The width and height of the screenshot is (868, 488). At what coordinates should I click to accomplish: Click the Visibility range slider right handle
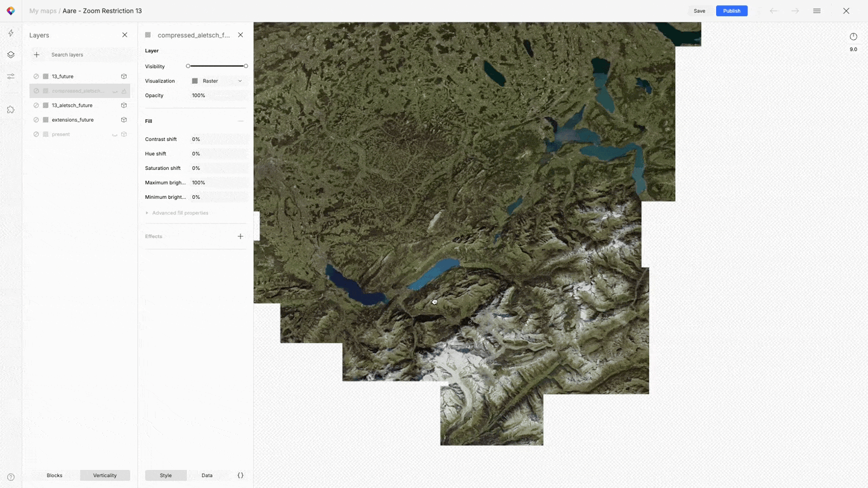[246, 66]
